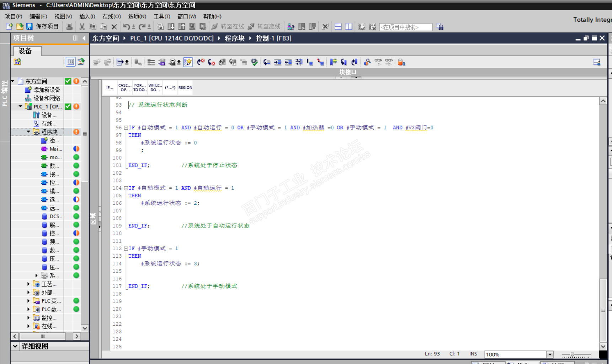Click the star-list icon highlighted in the editor toolbar
The width and height of the screenshot is (612, 364).
(188, 62)
